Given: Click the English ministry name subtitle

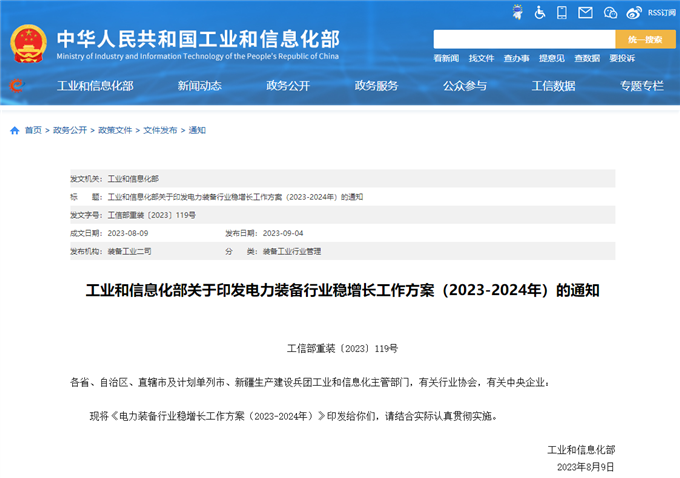Looking at the screenshot, I should coord(198,56).
